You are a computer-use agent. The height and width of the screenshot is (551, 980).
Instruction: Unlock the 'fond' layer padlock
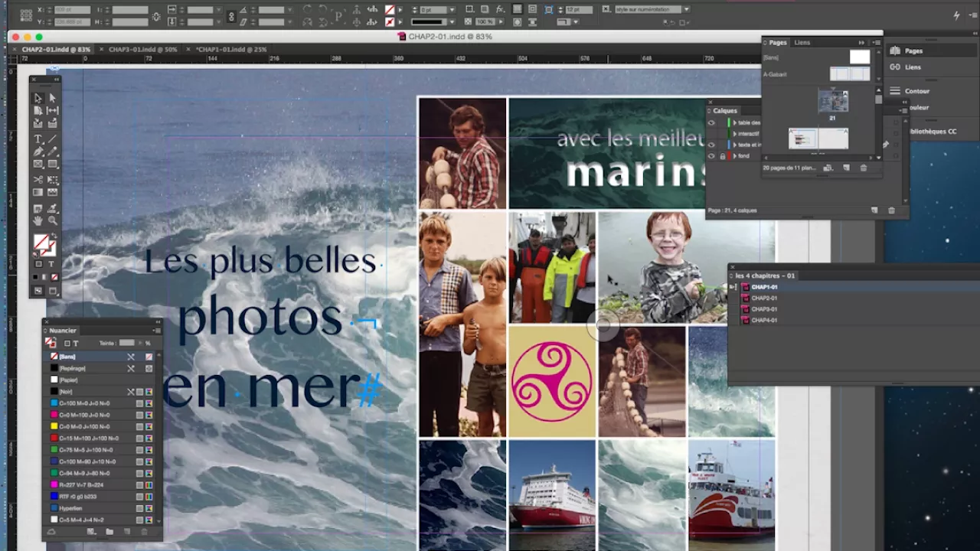click(722, 156)
